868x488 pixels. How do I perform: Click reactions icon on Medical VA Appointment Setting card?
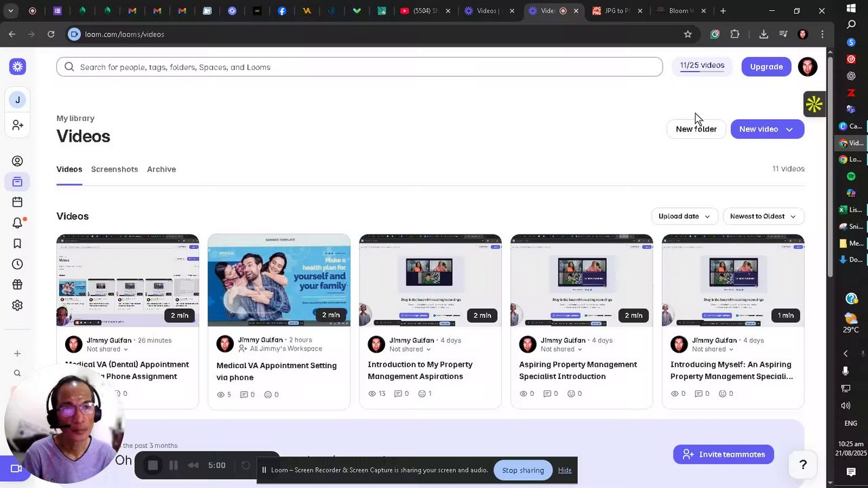[268, 394]
